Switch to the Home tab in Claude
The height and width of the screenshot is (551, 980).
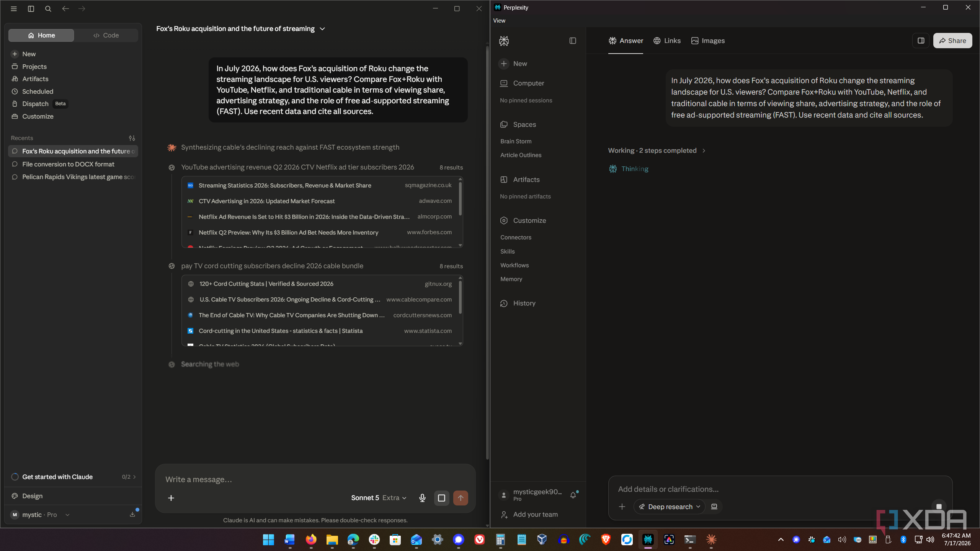(41, 35)
